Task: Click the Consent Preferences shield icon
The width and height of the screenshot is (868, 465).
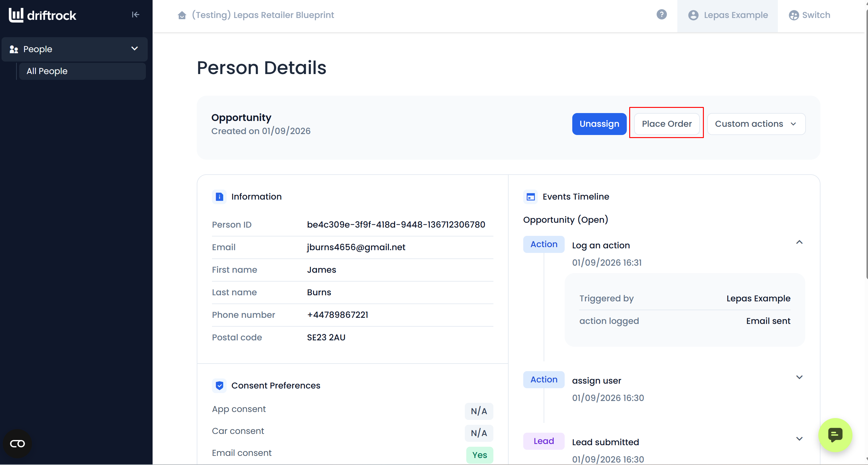Action: 219,385
